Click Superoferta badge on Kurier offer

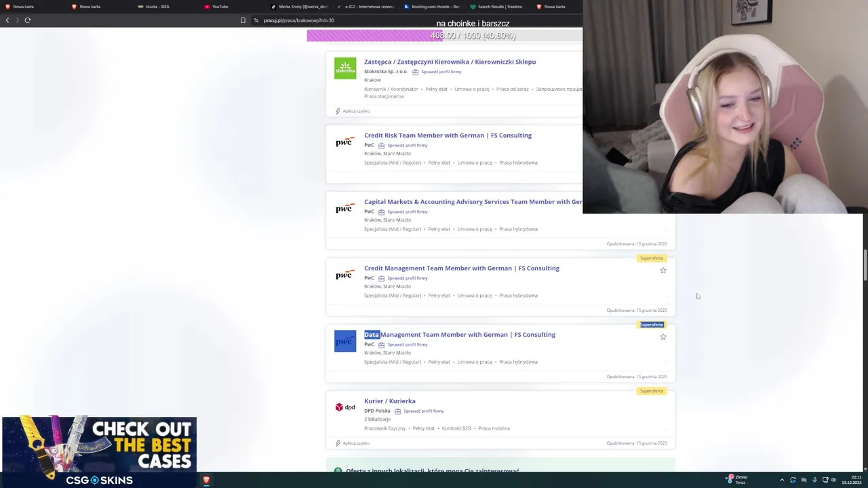652,391
